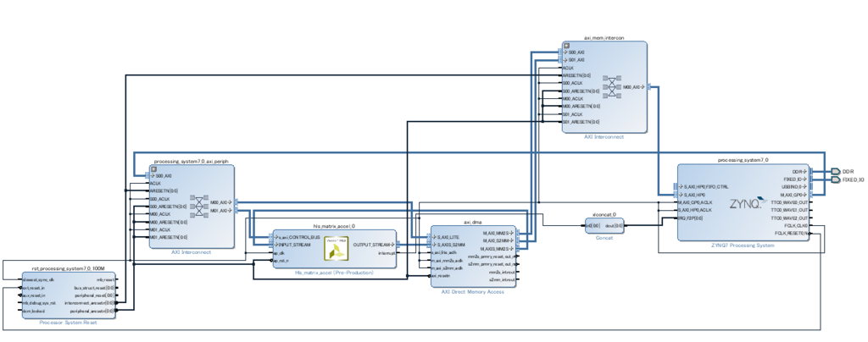868x342 pixels.
Task: Select the axi_dma instance name
Action: [473, 222]
